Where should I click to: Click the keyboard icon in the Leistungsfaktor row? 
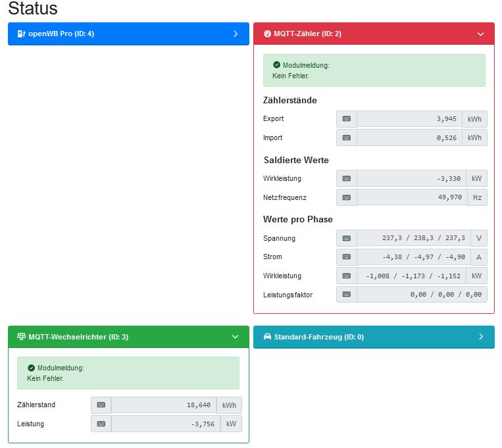(347, 294)
